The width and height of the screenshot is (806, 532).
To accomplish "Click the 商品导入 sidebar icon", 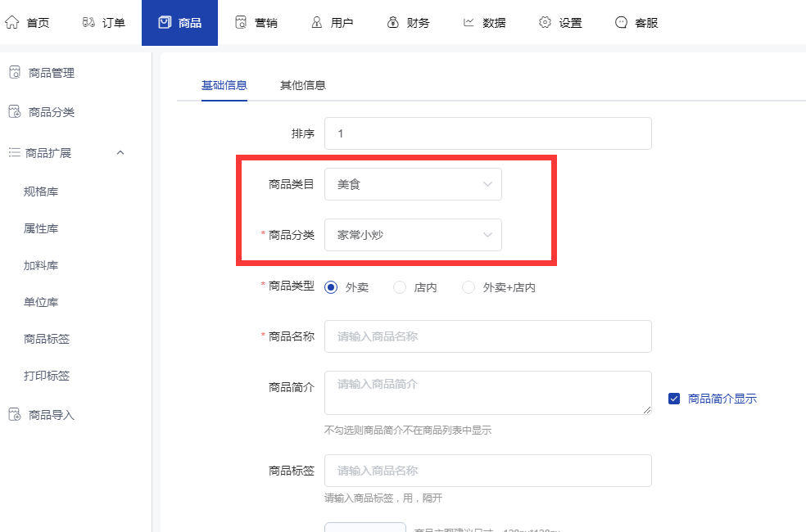I will [x=15, y=414].
